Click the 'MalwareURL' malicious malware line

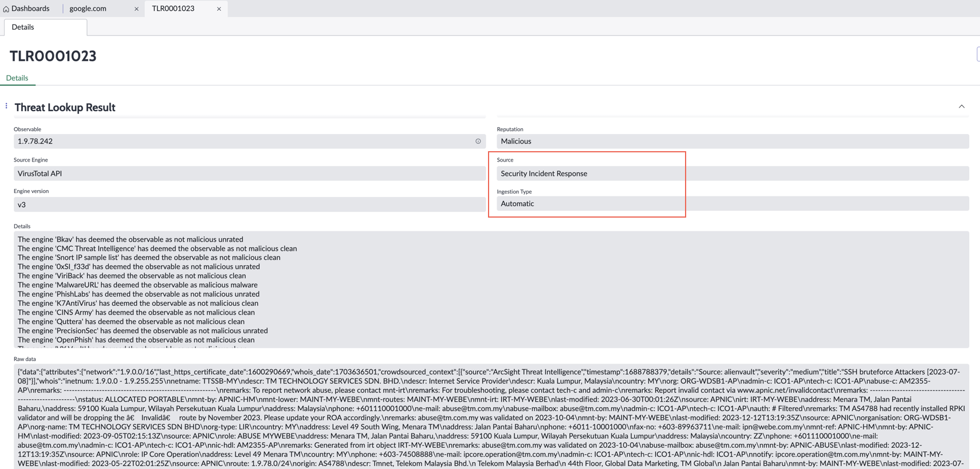tap(137, 285)
